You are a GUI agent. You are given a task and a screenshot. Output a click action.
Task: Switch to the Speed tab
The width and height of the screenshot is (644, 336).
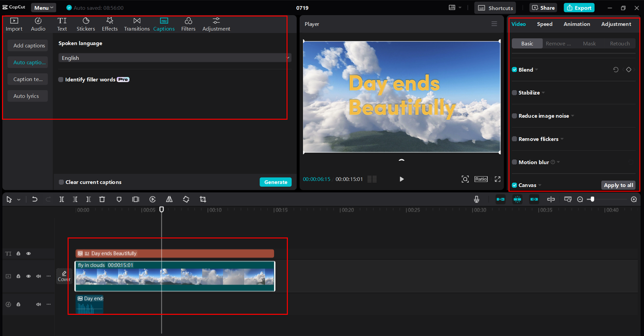click(544, 24)
